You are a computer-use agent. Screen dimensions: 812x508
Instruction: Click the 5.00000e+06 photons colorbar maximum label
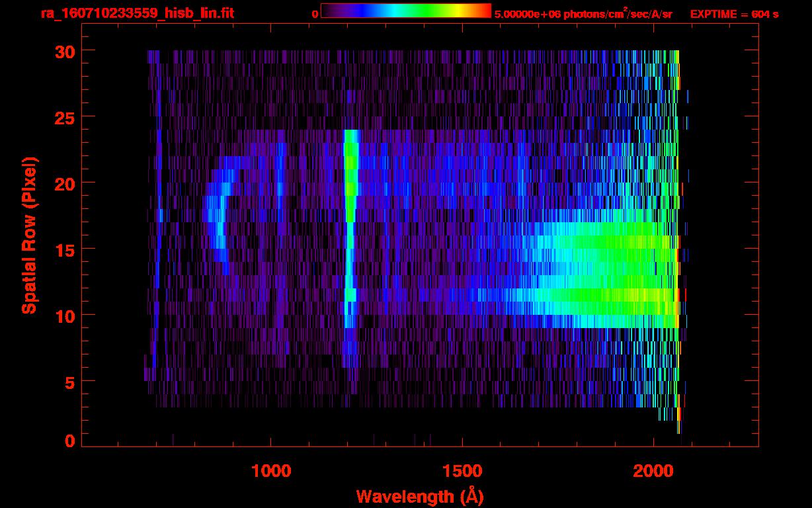583,14
